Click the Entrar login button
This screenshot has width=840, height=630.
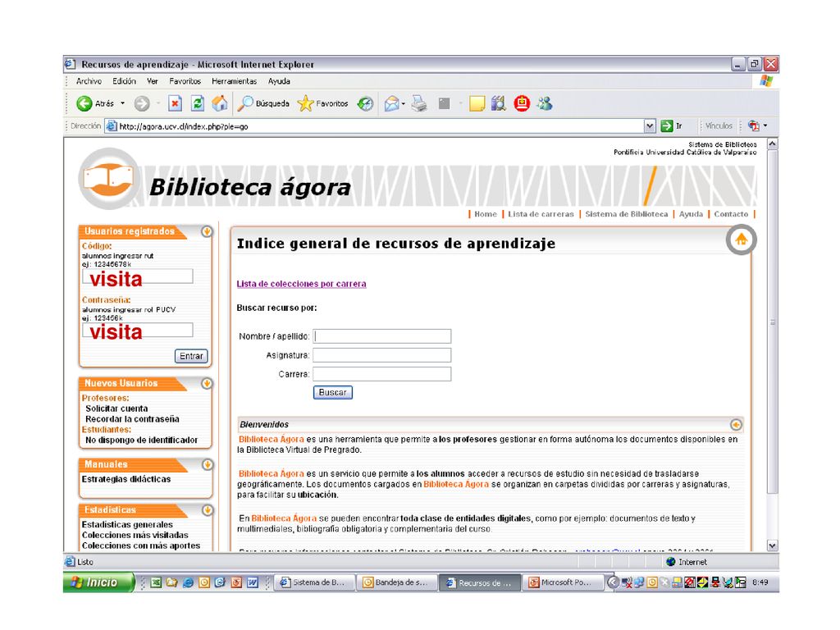[191, 356]
